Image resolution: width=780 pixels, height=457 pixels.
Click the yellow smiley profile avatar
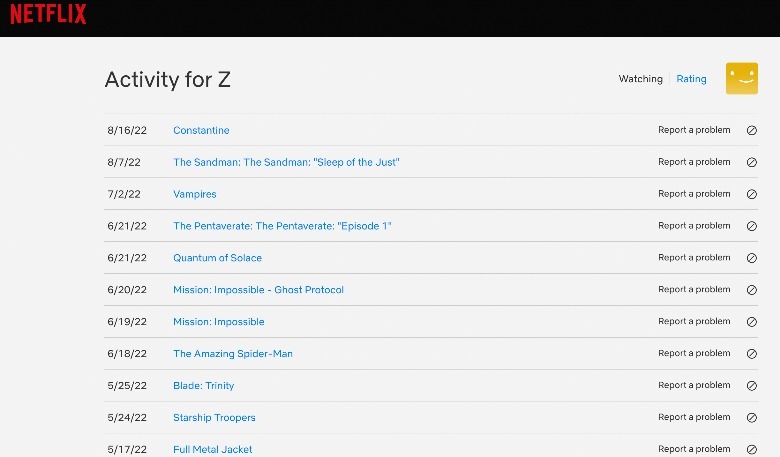[x=741, y=79]
